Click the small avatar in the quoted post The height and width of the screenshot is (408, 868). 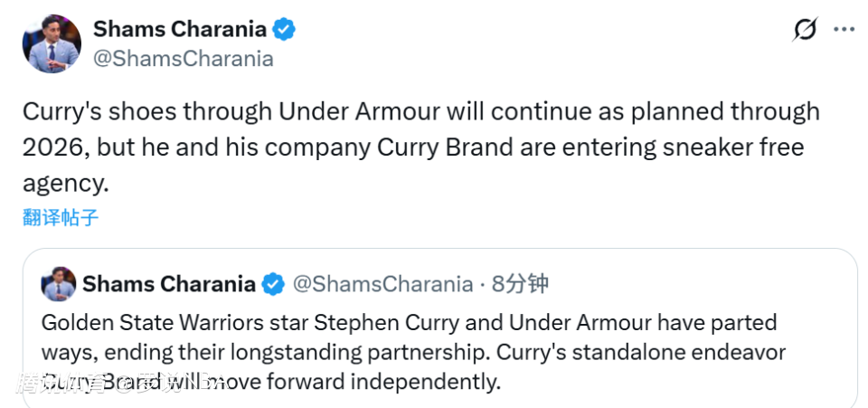coord(58,284)
